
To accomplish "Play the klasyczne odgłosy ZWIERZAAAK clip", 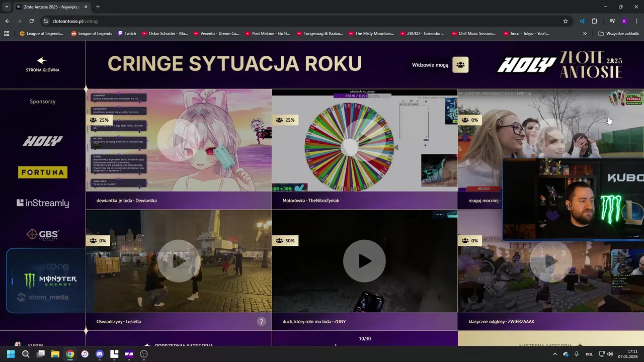I will pyautogui.click(x=550, y=261).
